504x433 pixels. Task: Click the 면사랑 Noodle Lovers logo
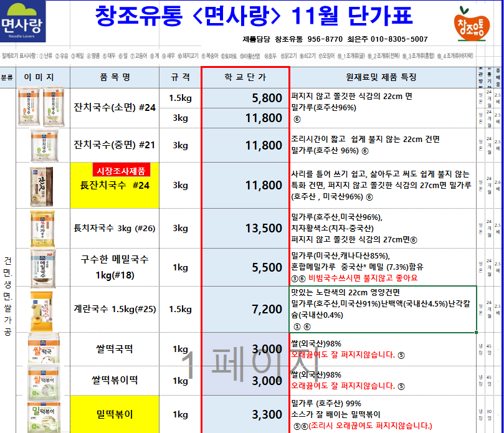pyautogui.click(x=23, y=21)
